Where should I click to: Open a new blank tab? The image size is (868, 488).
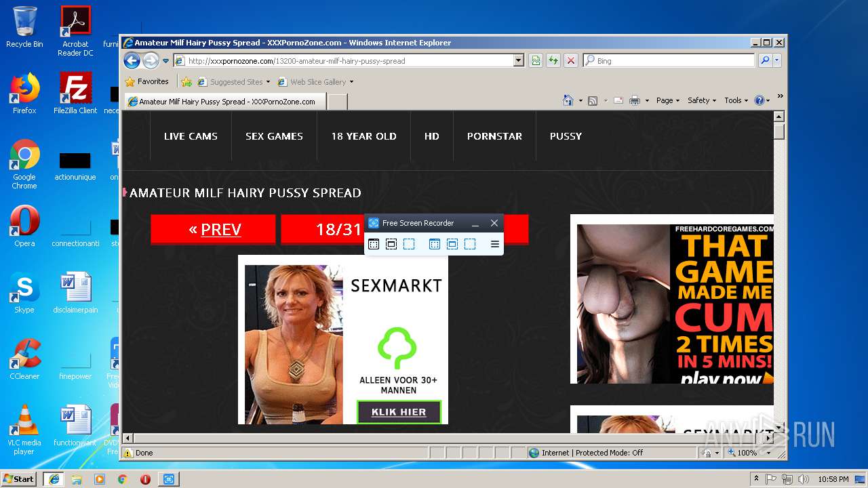(x=338, y=102)
